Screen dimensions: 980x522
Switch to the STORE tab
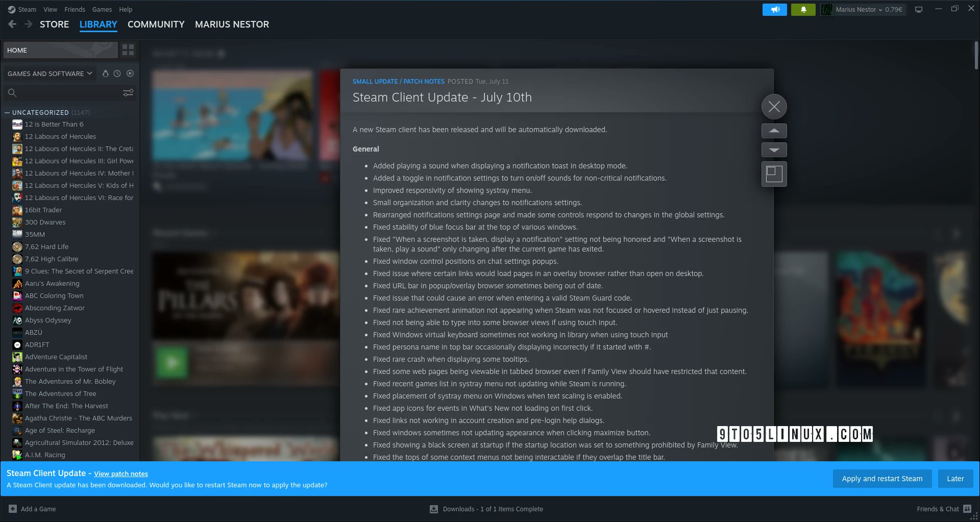[x=54, y=24]
